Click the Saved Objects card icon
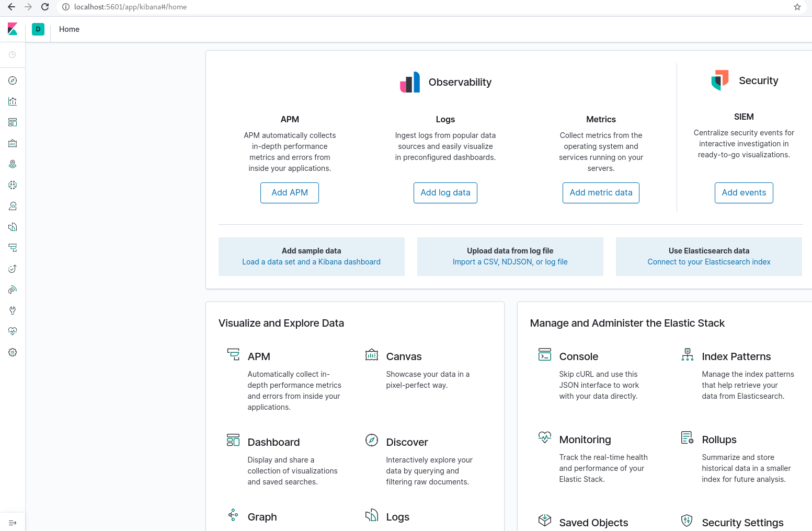The height and width of the screenshot is (531, 812). pyautogui.click(x=545, y=521)
